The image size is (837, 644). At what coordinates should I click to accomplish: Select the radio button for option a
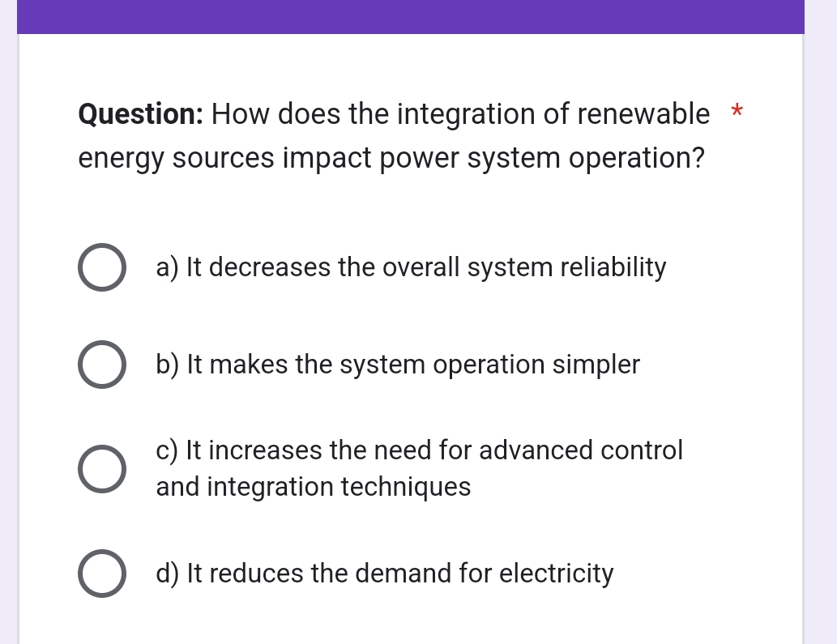102,267
